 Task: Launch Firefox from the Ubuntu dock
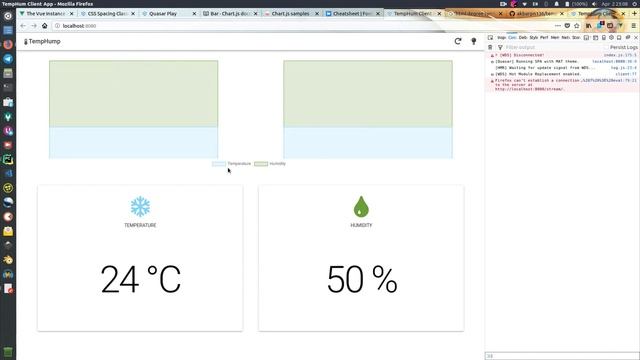(8, 44)
